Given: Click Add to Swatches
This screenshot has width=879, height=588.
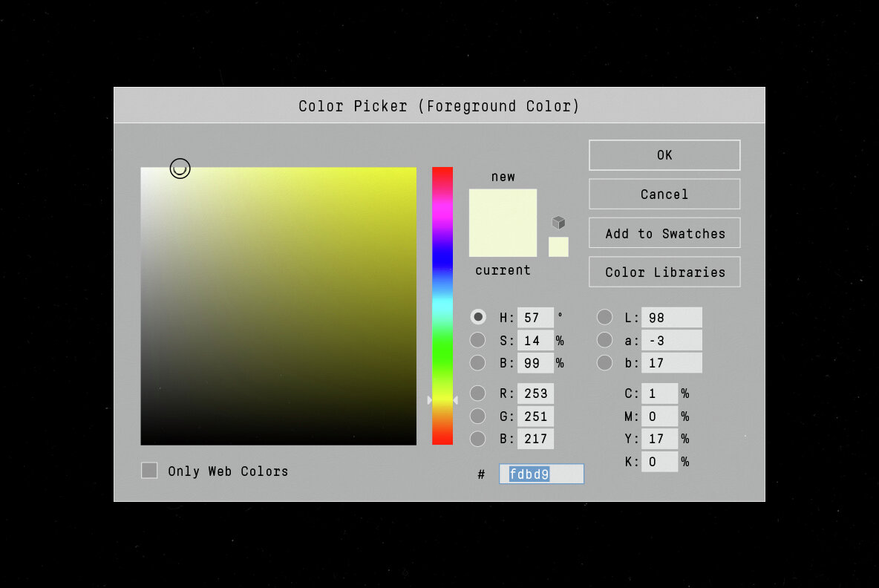Looking at the screenshot, I should click(x=664, y=233).
